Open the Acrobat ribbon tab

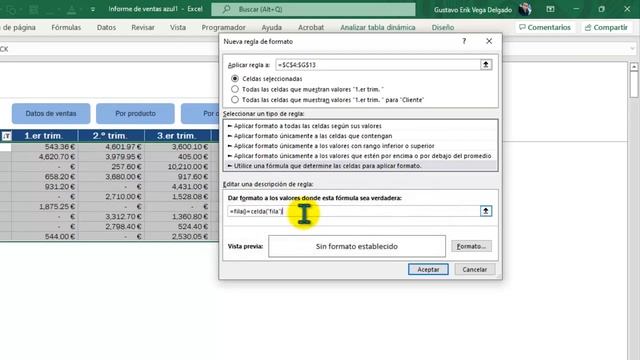pyautogui.click(x=311, y=27)
